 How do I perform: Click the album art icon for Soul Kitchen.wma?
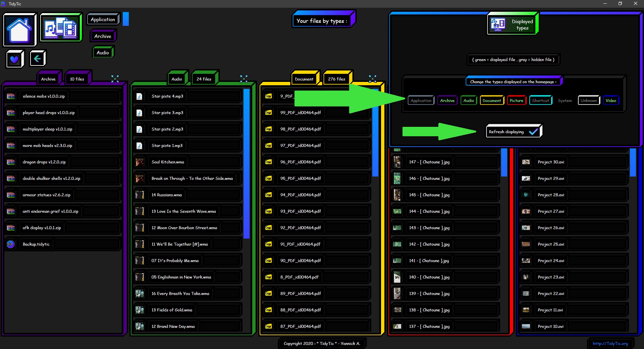(x=139, y=162)
